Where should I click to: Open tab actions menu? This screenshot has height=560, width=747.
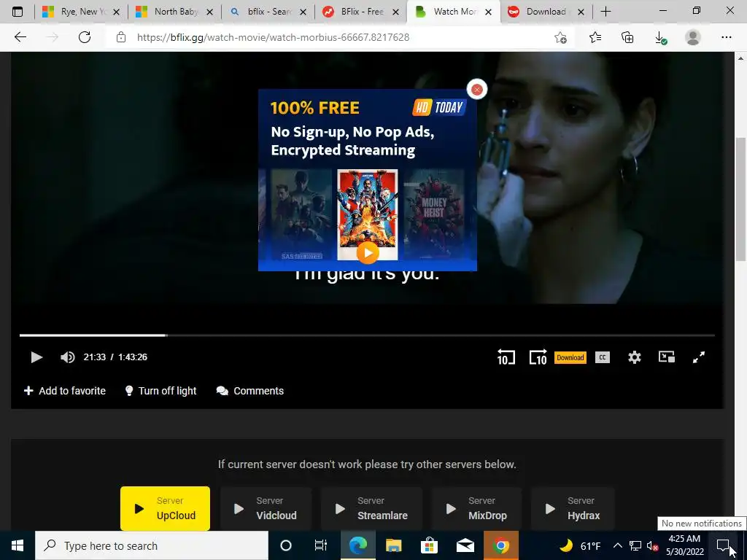coord(18,12)
